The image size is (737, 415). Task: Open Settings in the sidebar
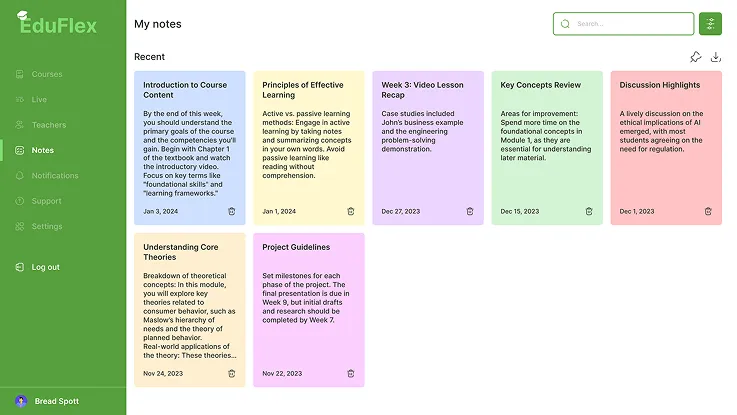[x=46, y=226]
